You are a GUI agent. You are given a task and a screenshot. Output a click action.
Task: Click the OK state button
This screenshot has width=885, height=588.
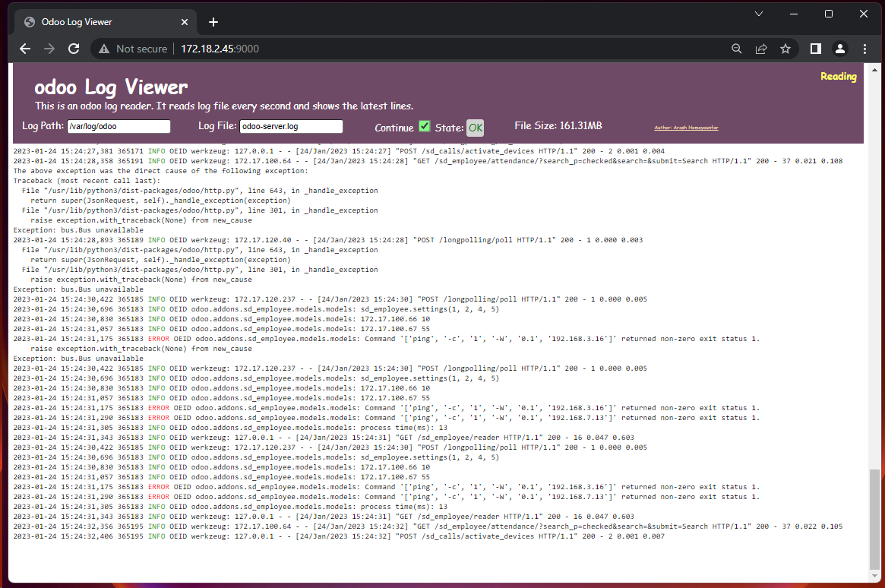tap(476, 128)
